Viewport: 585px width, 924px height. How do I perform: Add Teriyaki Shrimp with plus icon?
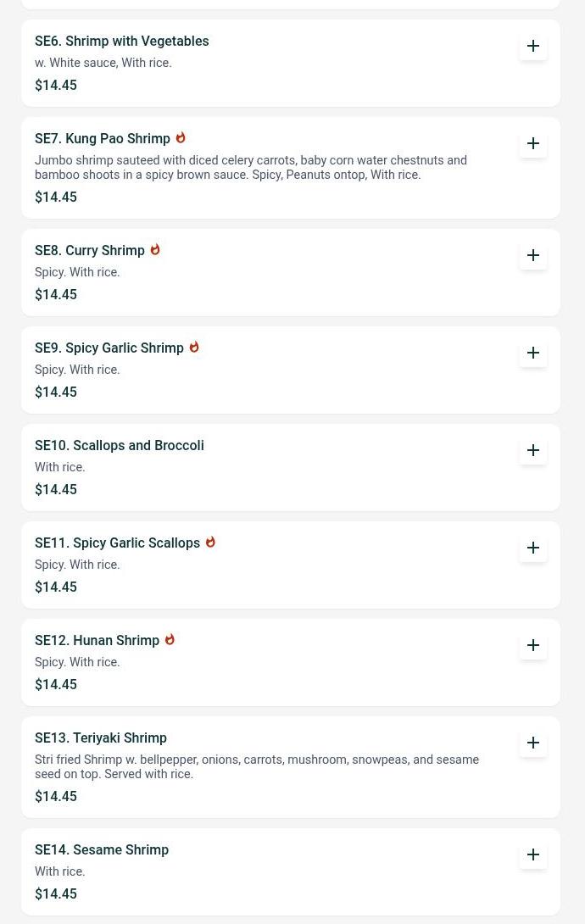[533, 743]
